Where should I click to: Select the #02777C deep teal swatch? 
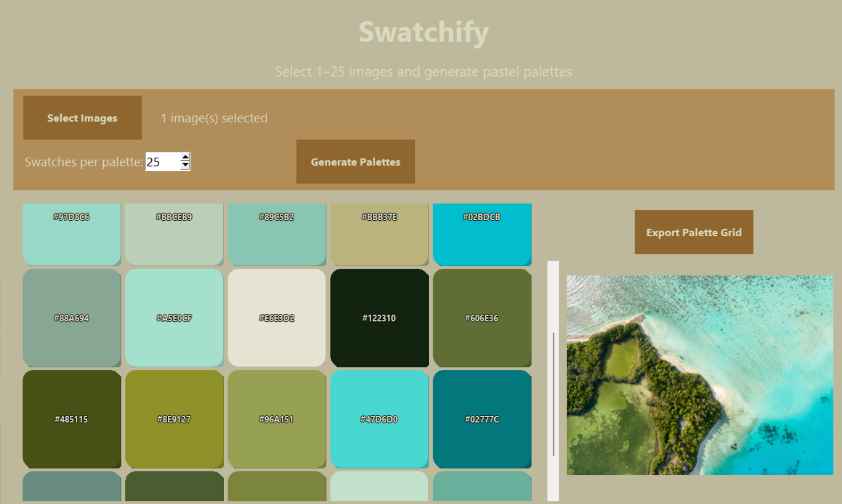click(482, 419)
